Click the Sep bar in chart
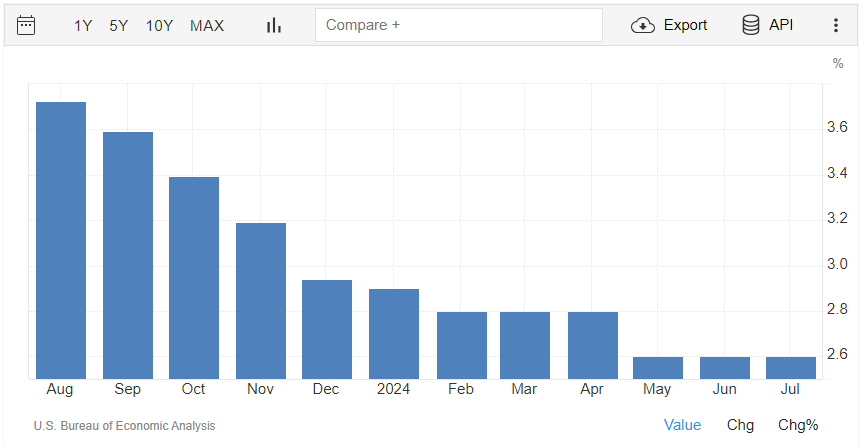This screenshot has height=447, width=859. (x=128, y=255)
